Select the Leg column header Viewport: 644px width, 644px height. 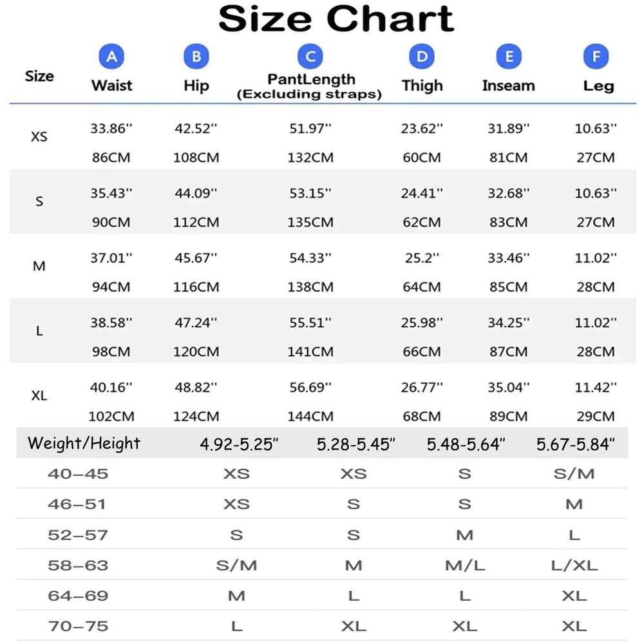(x=598, y=86)
